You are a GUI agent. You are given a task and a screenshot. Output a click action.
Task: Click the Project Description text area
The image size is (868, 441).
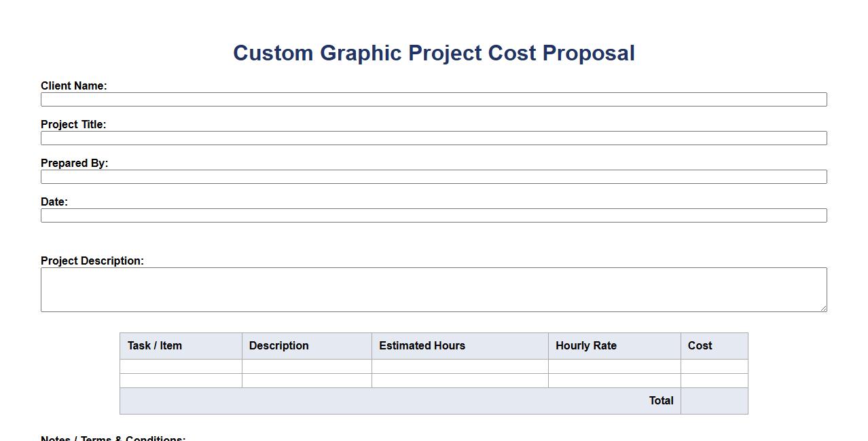tap(433, 290)
